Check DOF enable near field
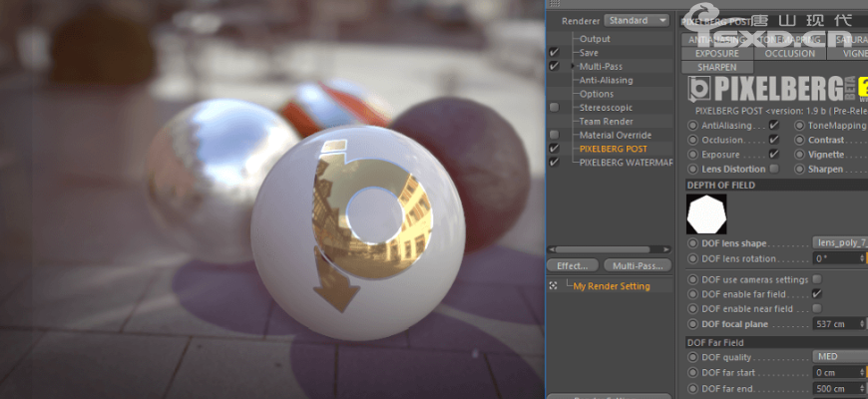Screen dimensions: 868x399 coord(817,309)
